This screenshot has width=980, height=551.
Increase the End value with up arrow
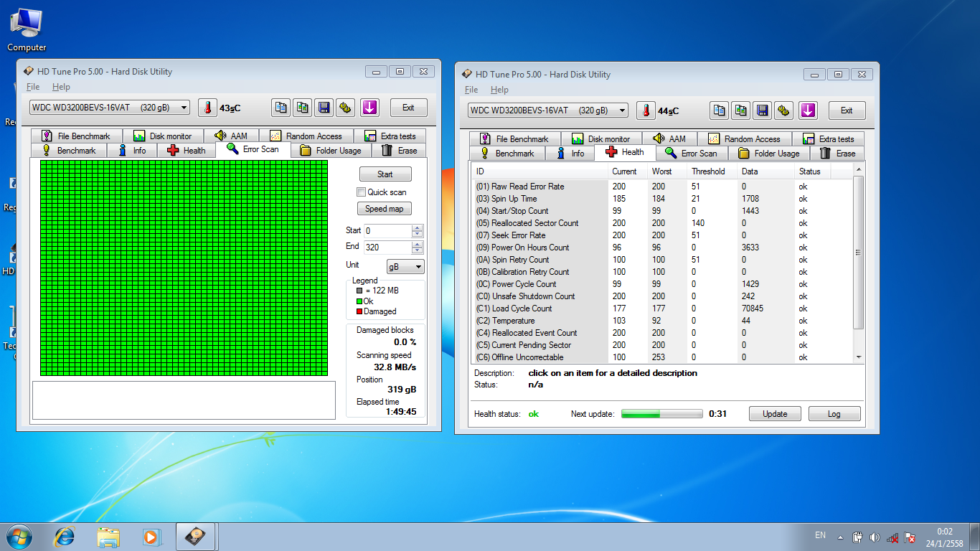(418, 244)
